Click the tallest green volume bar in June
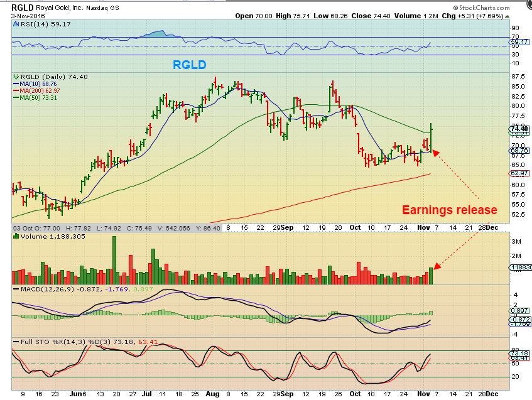Image resolution: width=532 pixels, height=400 pixels. point(114,260)
